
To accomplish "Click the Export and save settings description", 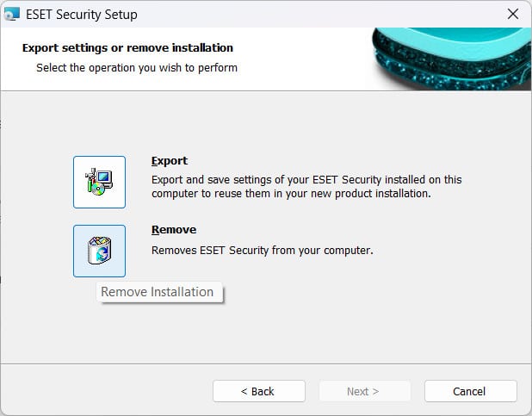I will [x=306, y=186].
